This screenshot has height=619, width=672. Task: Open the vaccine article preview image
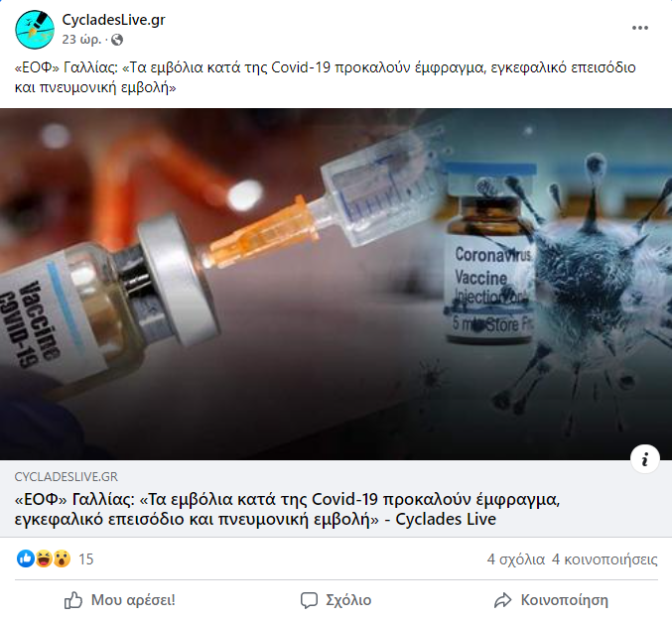pos(336,284)
